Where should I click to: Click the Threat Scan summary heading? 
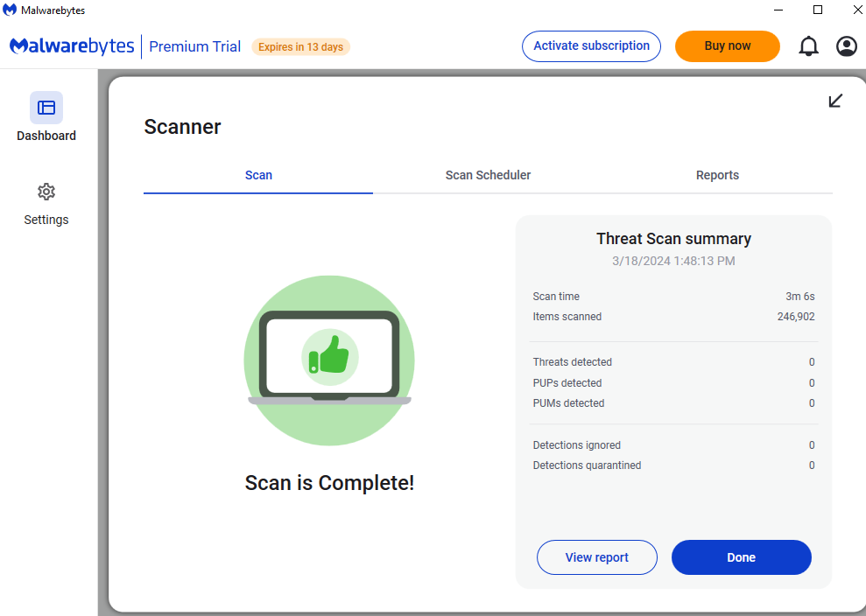click(x=673, y=239)
